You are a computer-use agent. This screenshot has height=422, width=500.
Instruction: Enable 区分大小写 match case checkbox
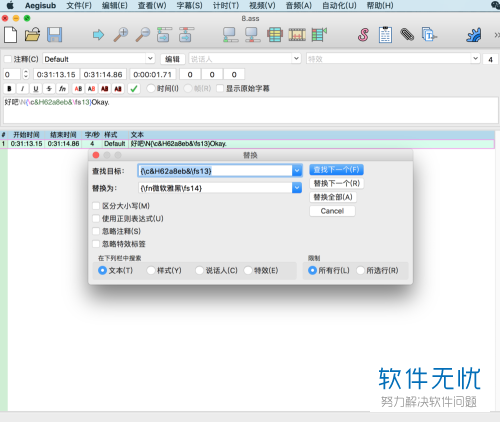pos(96,206)
